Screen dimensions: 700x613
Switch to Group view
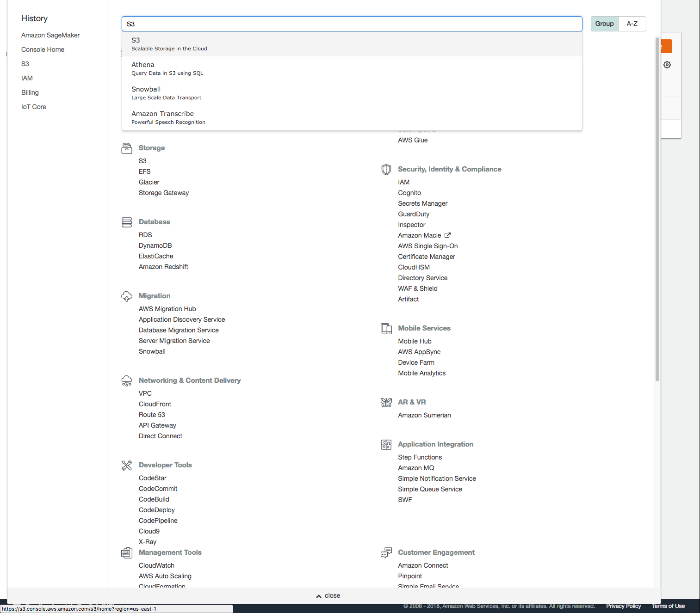pos(605,24)
